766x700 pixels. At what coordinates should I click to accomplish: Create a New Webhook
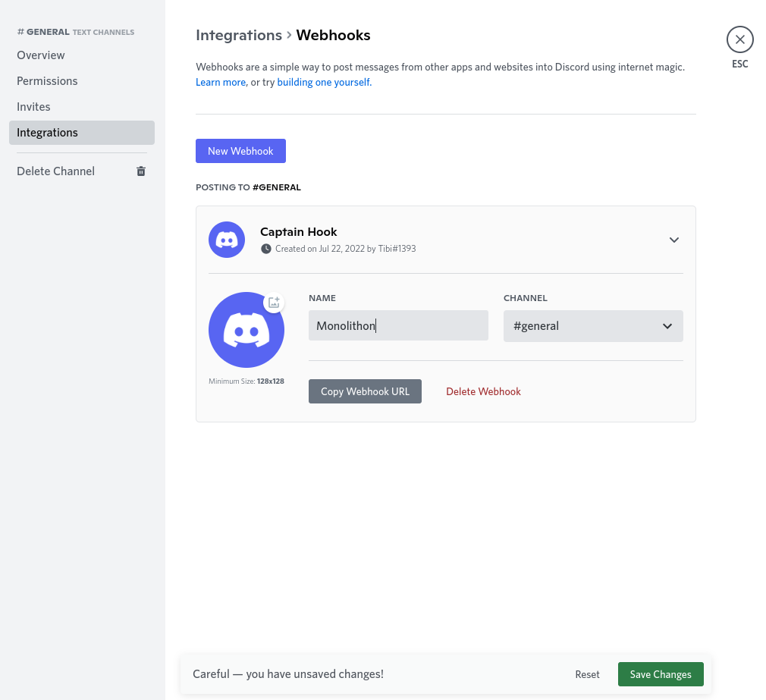point(240,151)
